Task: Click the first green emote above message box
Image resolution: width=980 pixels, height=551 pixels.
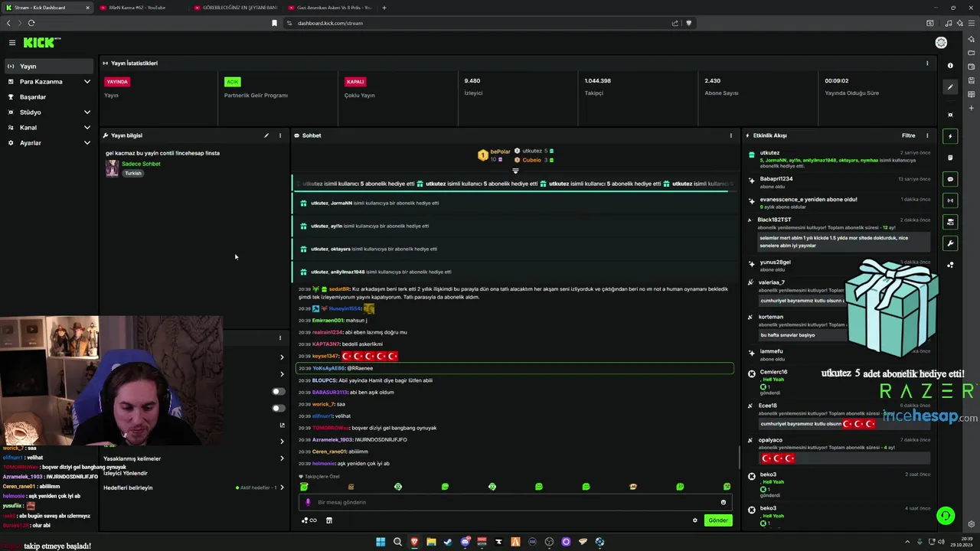Action: click(304, 487)
